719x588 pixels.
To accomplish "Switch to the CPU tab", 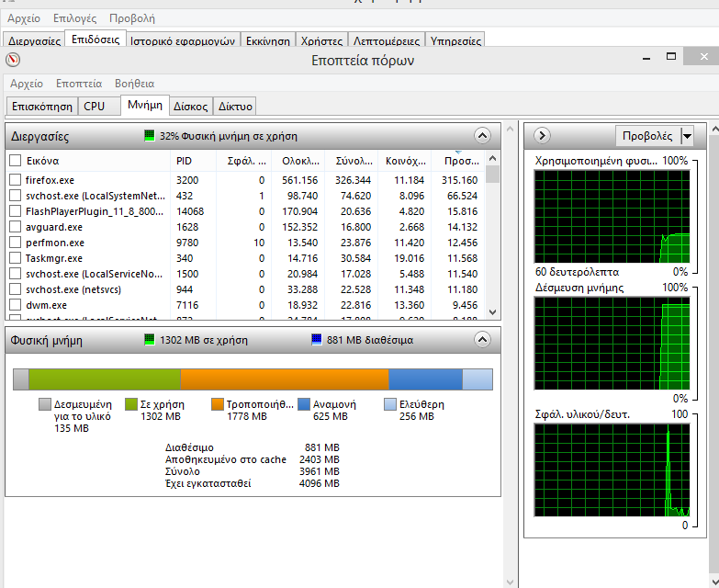I will point(99,107).
